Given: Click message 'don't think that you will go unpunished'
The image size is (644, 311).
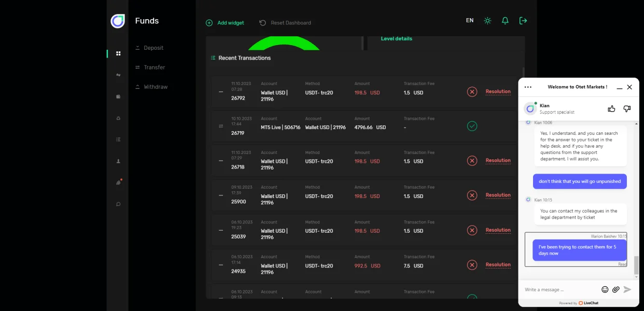Looking at the screenshot, I should (x=580, y=181).
